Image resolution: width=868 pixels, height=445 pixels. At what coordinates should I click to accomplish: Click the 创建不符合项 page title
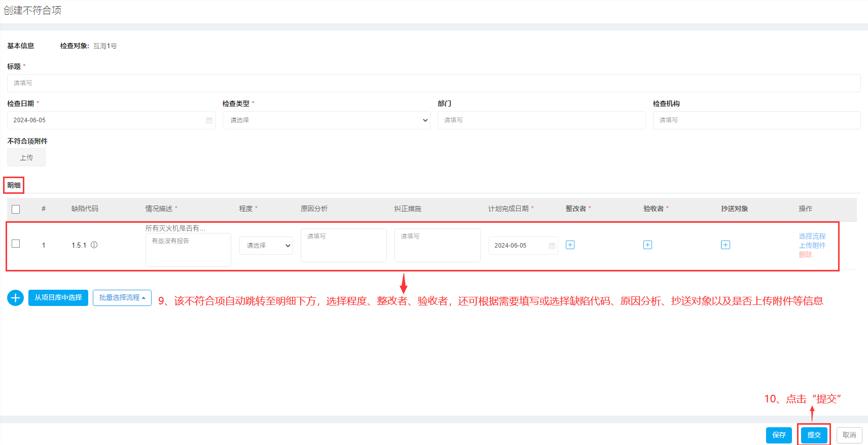tap(32, 11)
